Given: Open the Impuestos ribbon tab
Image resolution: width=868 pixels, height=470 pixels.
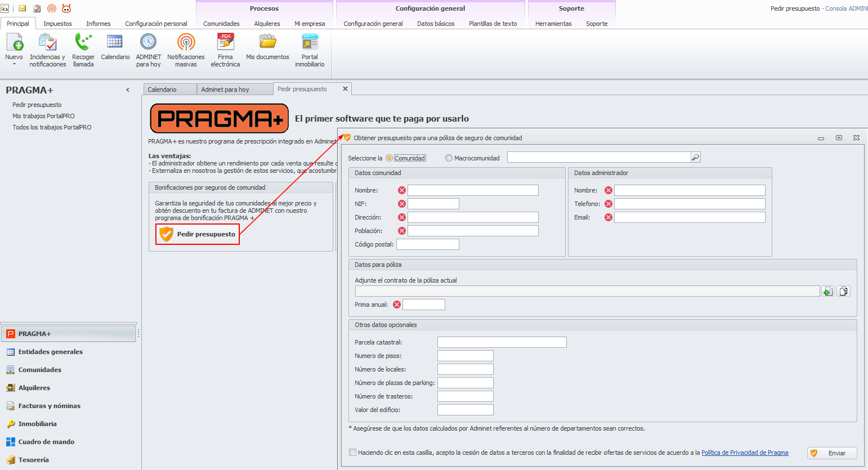Looking at the screenshot, I should (57, 24).
